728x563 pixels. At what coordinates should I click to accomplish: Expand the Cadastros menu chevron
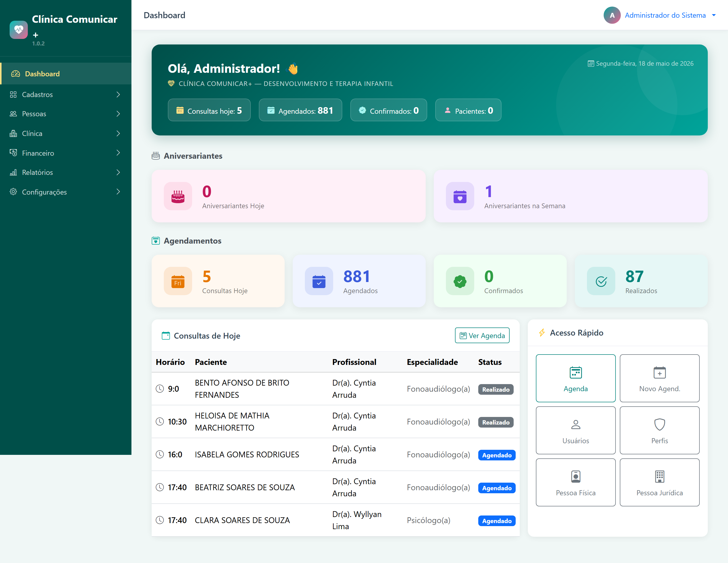[x=118, y=95]
